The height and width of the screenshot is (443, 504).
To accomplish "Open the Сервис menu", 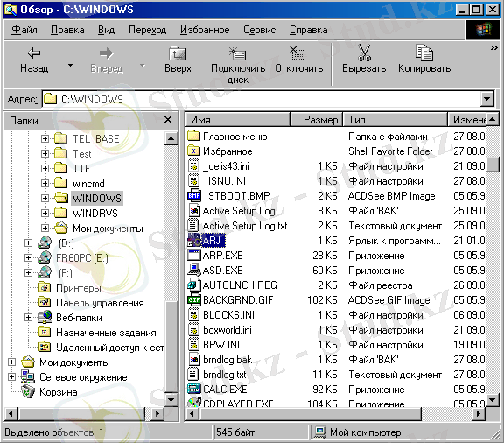I will click(259, 30).
